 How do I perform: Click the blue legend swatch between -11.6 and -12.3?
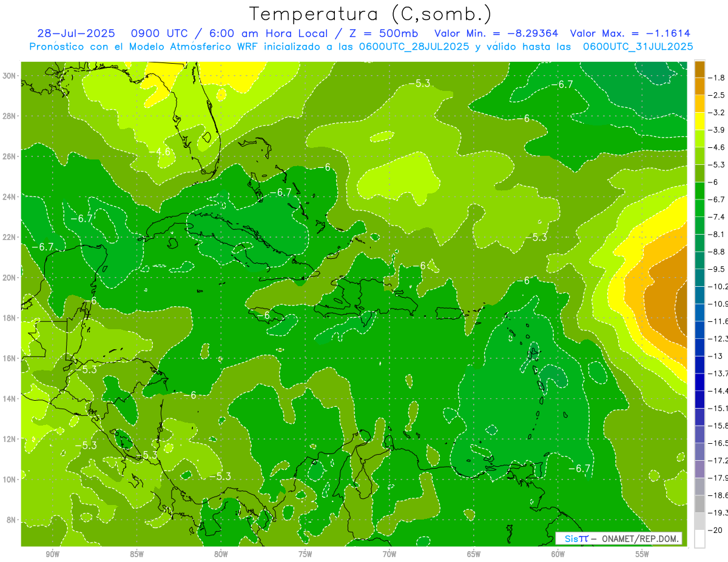pyautogui.click(x=699, y=330)
